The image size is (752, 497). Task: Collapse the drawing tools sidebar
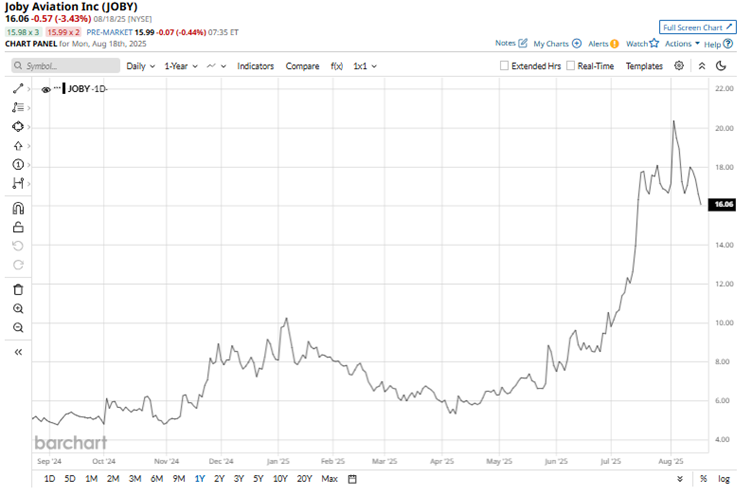click(18, 352)
